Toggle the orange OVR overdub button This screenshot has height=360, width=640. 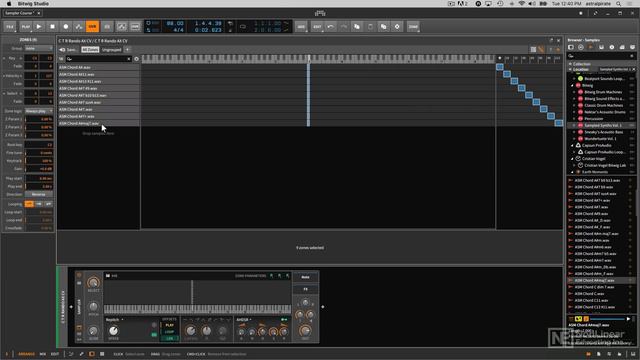[92, 27]
